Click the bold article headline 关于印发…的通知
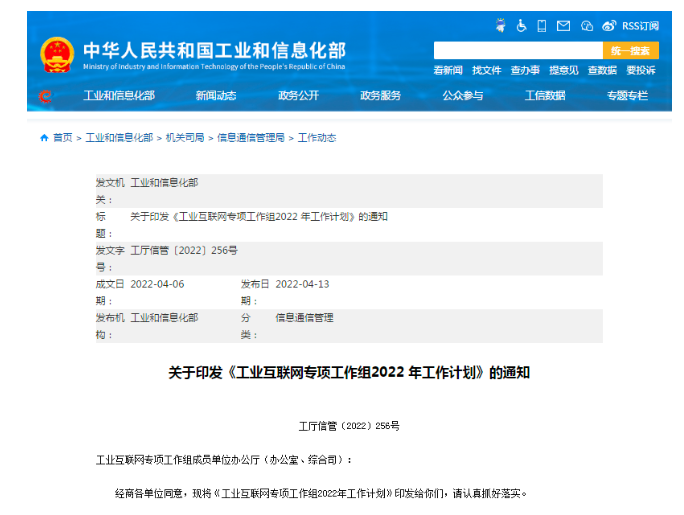Screen dimensions: 684x515 tap(349, 373)
